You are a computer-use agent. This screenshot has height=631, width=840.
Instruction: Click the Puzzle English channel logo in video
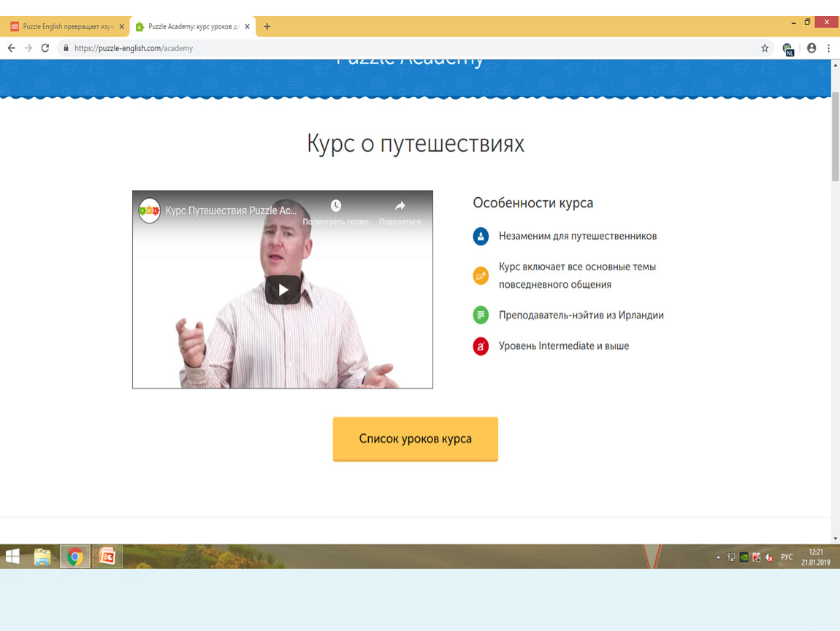[150, 210]
